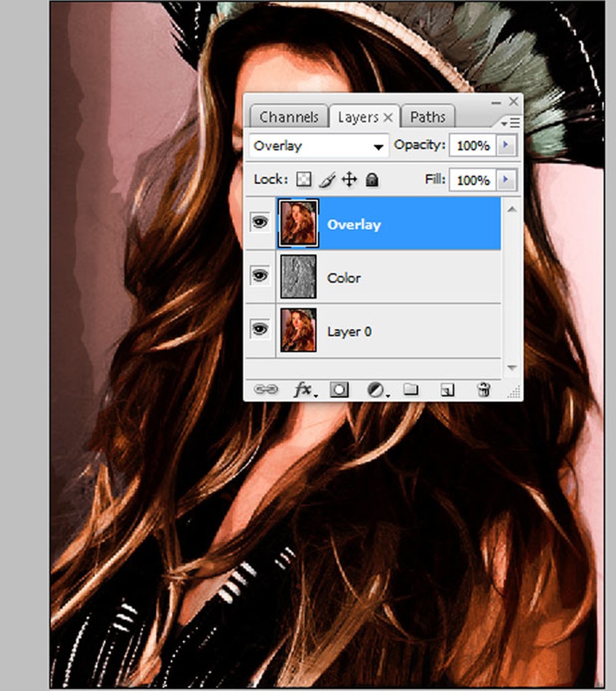Viewport: 616px width, 691px height.
Task: Click the Opacity 100% value field
Action: pos(473,145)
